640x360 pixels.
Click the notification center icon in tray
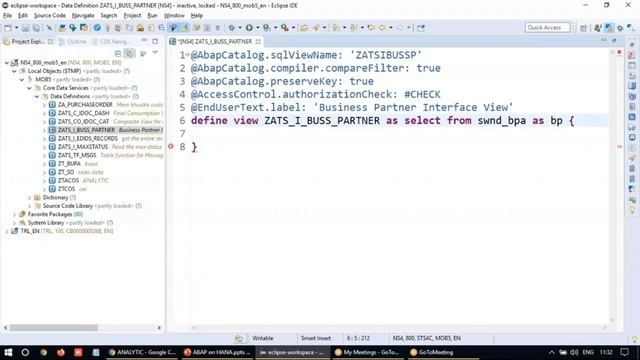click(624, 352)
